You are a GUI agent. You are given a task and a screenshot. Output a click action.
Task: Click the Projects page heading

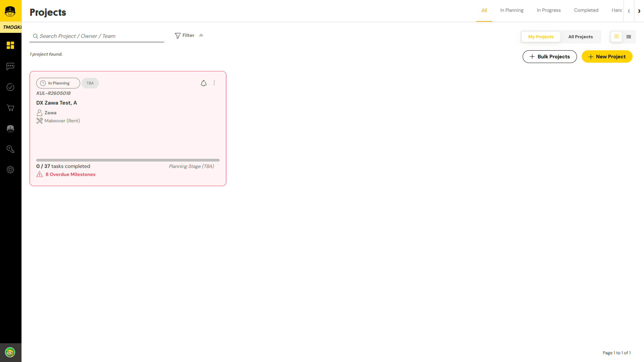(x=48, y=12)
